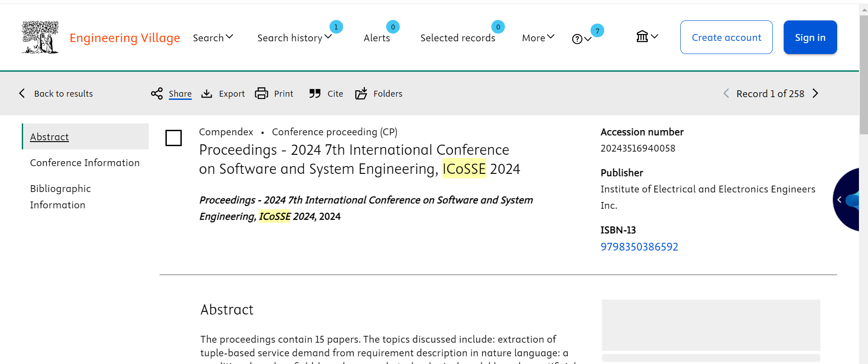The width and height of the screenshot is (868, 364).
Task: Select Cite in the toolbar
Action: [335, 93]
